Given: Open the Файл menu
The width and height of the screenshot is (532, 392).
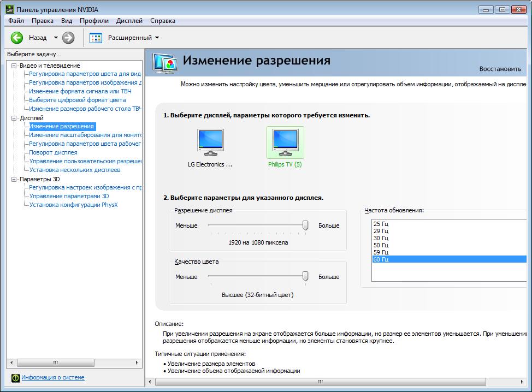Looking at the screenshot, I should click(x=16, y=21).
